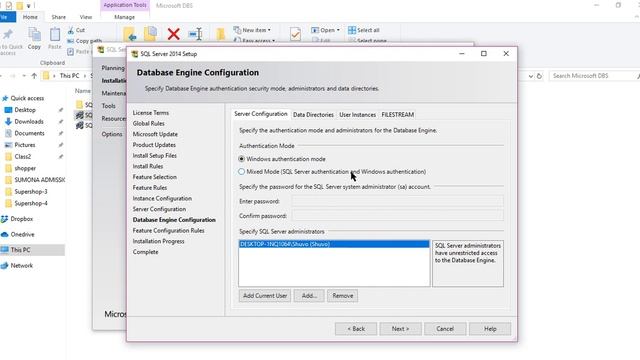640x360 pixels.
Task: Click Feature Rules step
Action: (x=150, y=187)
